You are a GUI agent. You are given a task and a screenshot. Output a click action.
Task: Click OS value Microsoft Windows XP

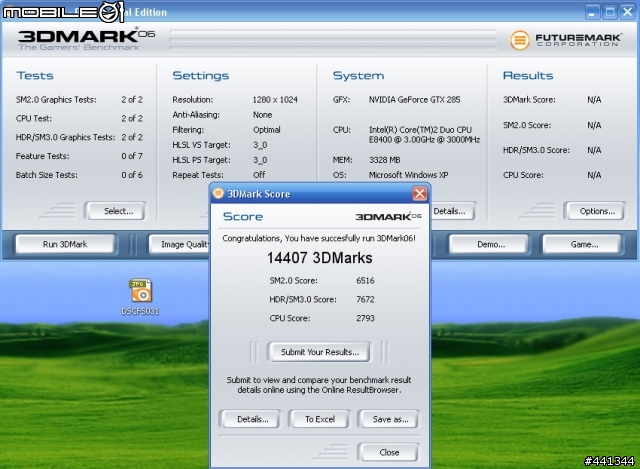409,175
